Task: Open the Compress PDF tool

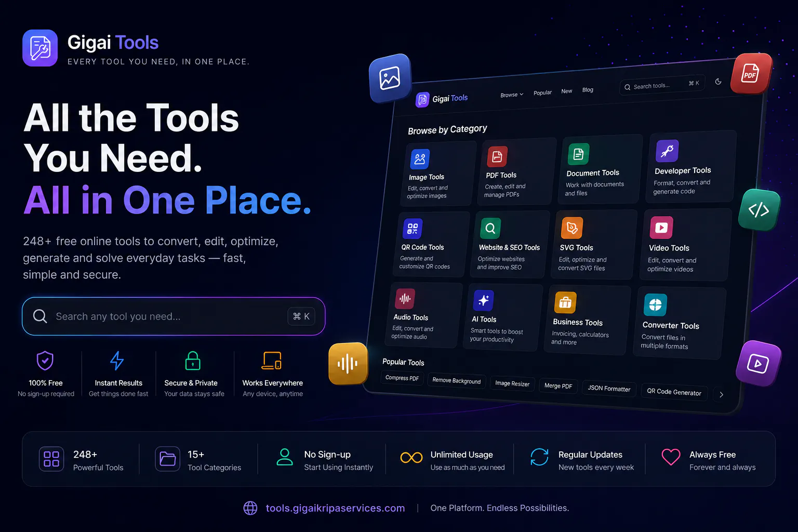Action: pyautogui.click(x=402, y=378)
